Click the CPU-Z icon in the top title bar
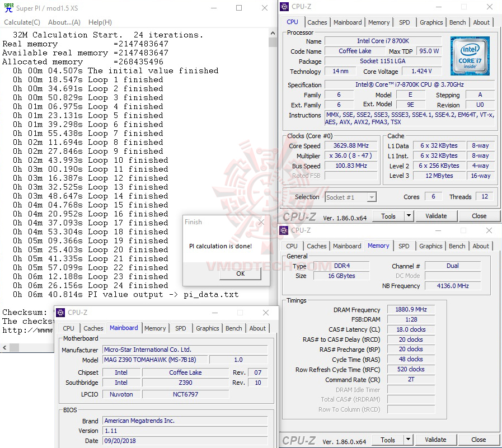The width and height of the screenshot is (502, 448). point(285,6)
